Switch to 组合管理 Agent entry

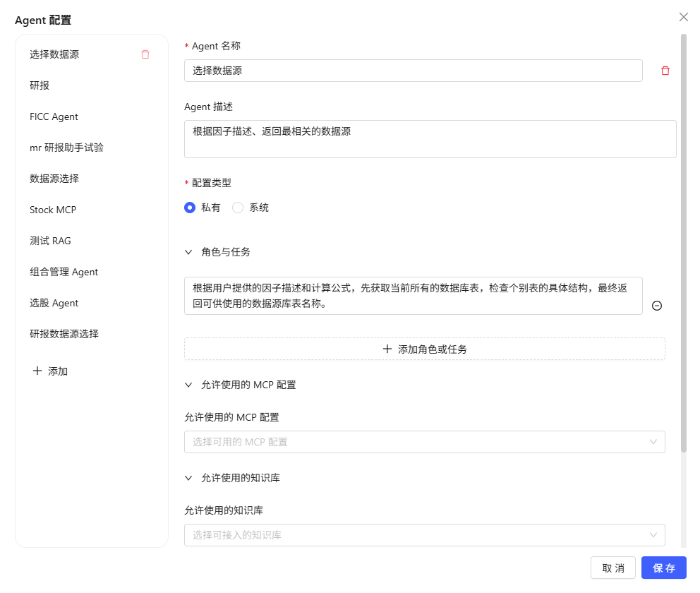(x=64, y=272)
